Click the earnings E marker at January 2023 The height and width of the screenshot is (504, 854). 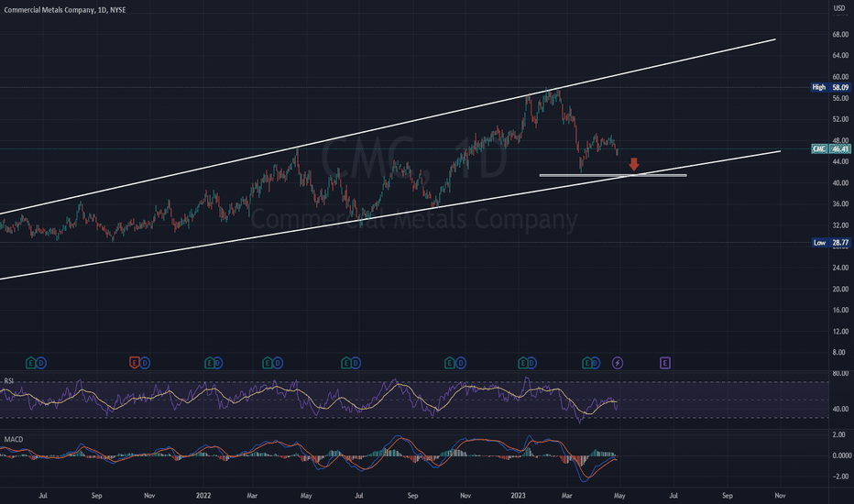click(523, 363)
